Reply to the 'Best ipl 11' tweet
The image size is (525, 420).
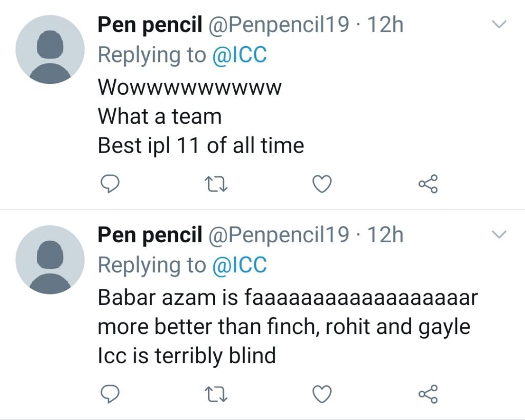pyautogui.click(x=108, y=183)
